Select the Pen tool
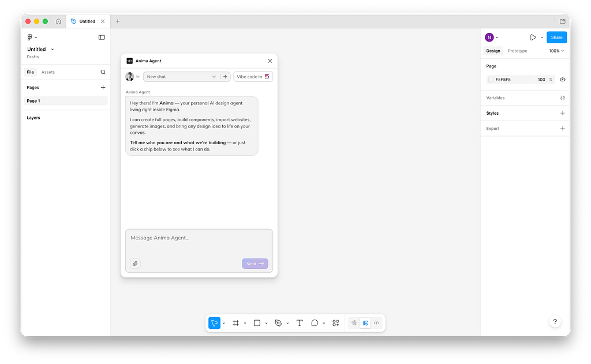 (278, 323)
